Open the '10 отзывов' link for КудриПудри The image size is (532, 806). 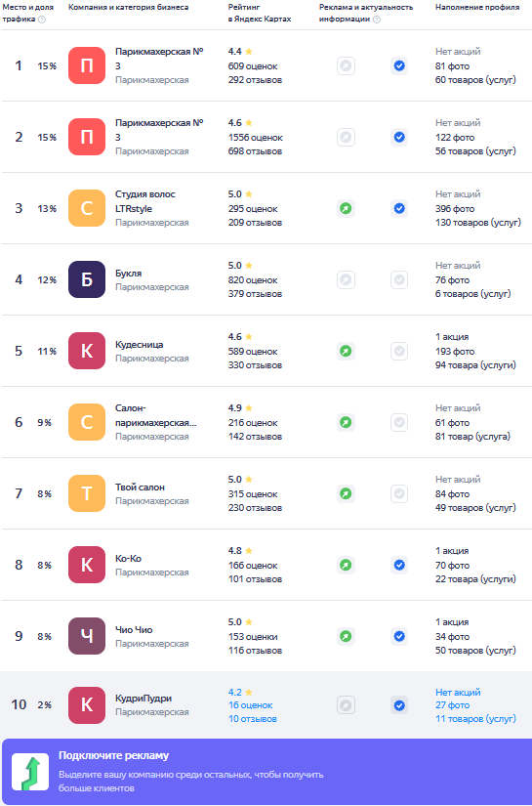(253, 719)
